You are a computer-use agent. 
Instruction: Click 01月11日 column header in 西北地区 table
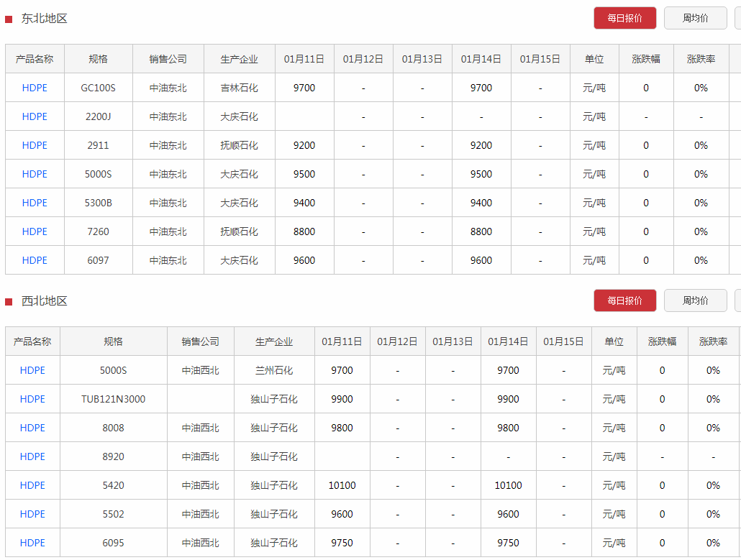342,341
